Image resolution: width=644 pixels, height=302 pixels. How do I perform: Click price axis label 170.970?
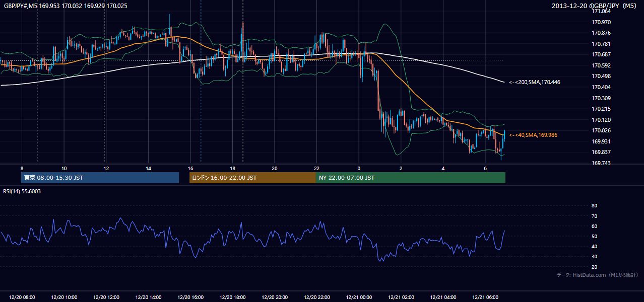(601, 22)
